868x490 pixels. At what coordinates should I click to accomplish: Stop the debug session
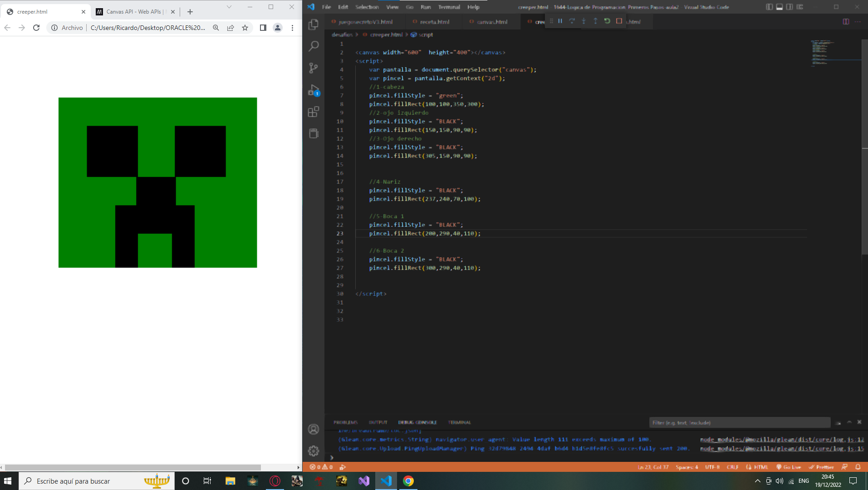point(619,21)
